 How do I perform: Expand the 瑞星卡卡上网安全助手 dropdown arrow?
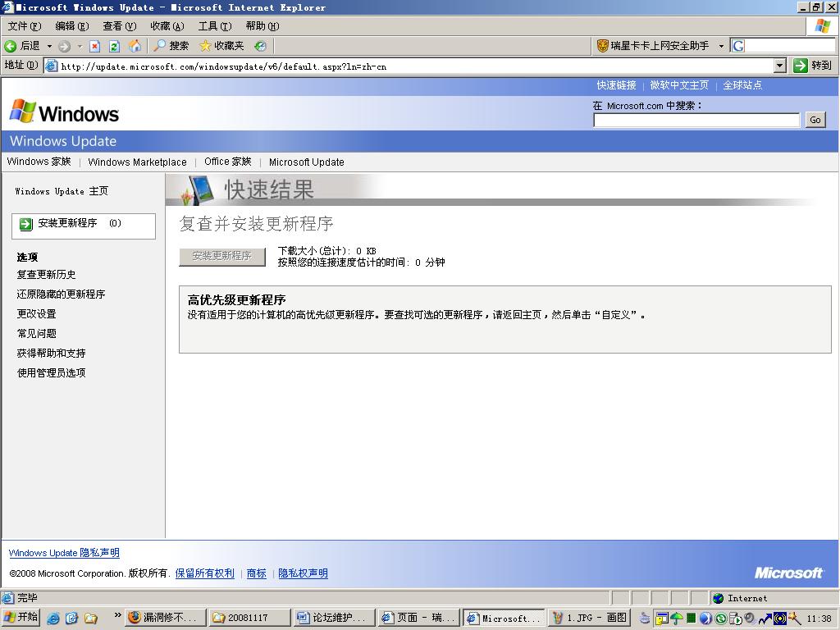coord(721,46)
